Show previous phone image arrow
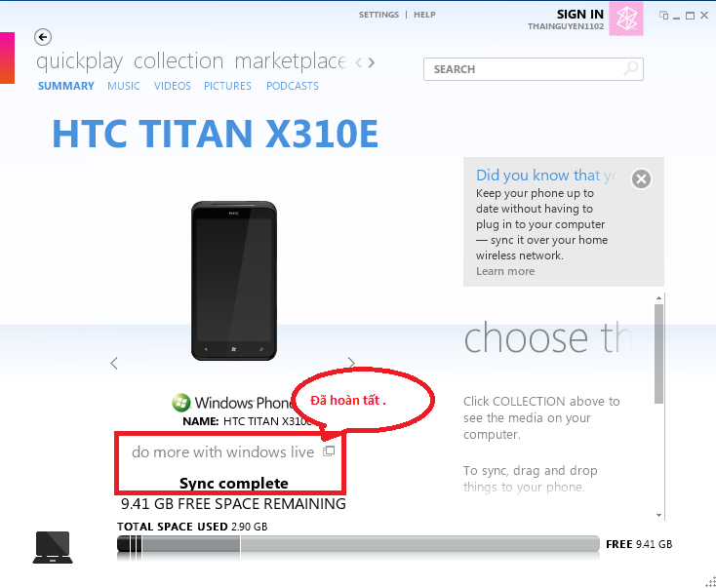The height and width of the screenshot is (588, 716). 114,363
